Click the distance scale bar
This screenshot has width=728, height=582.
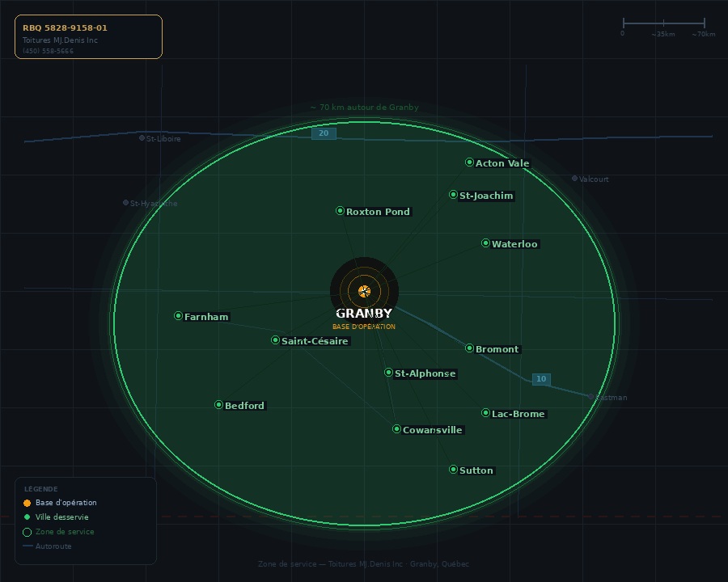pyautogui.click(x=663, y=23)
